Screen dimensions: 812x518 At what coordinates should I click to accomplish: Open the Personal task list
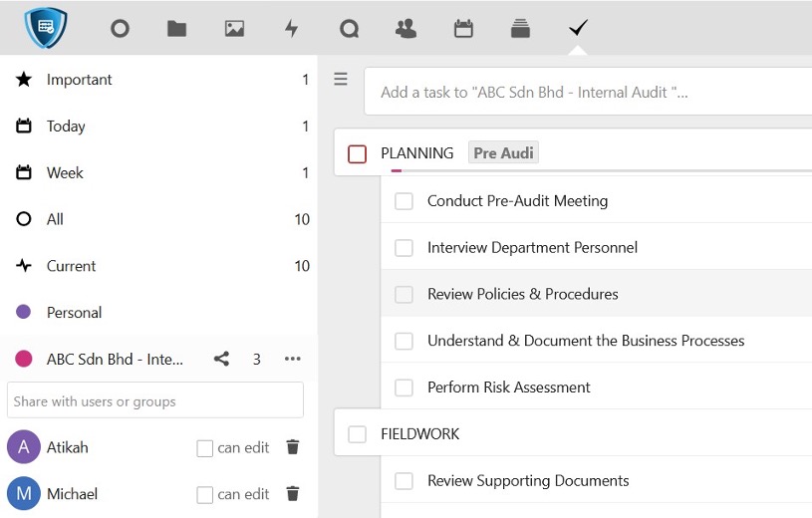[74, 313]
